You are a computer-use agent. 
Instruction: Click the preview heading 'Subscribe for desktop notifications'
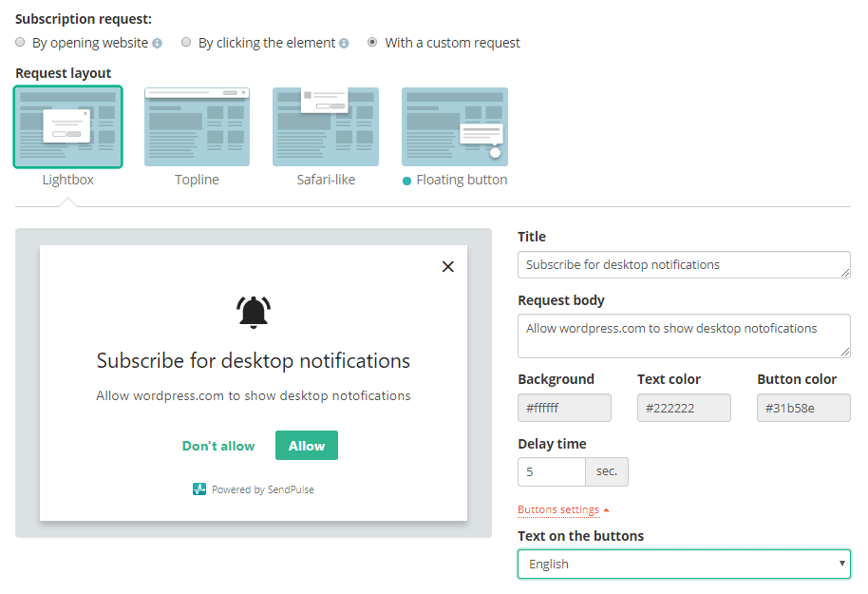[254, 361]
